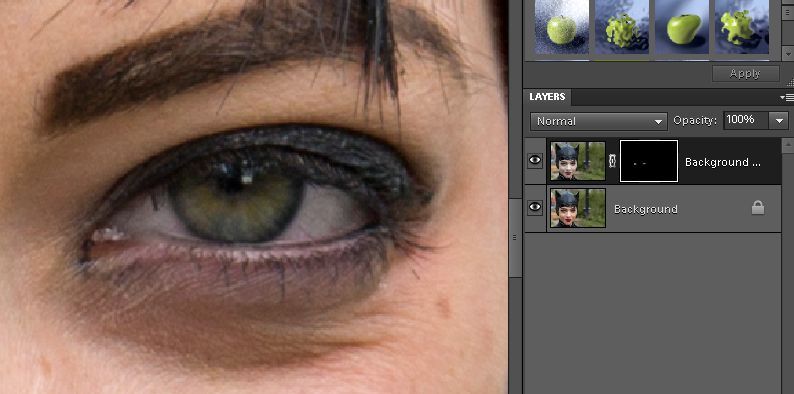794x394 pixels.
Task: Click the lock icon on Background layer
Action: coord(758,208)
